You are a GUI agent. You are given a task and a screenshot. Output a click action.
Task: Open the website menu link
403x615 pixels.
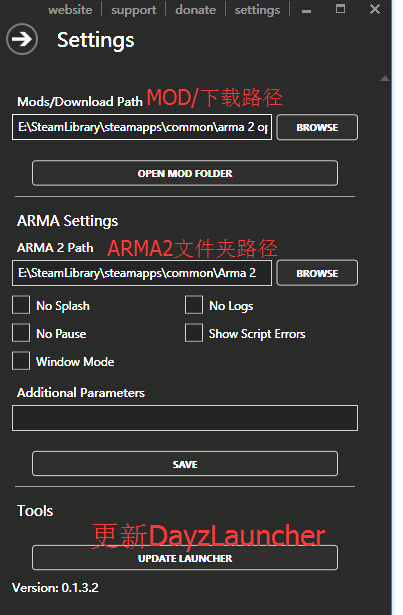click(70, 9)
